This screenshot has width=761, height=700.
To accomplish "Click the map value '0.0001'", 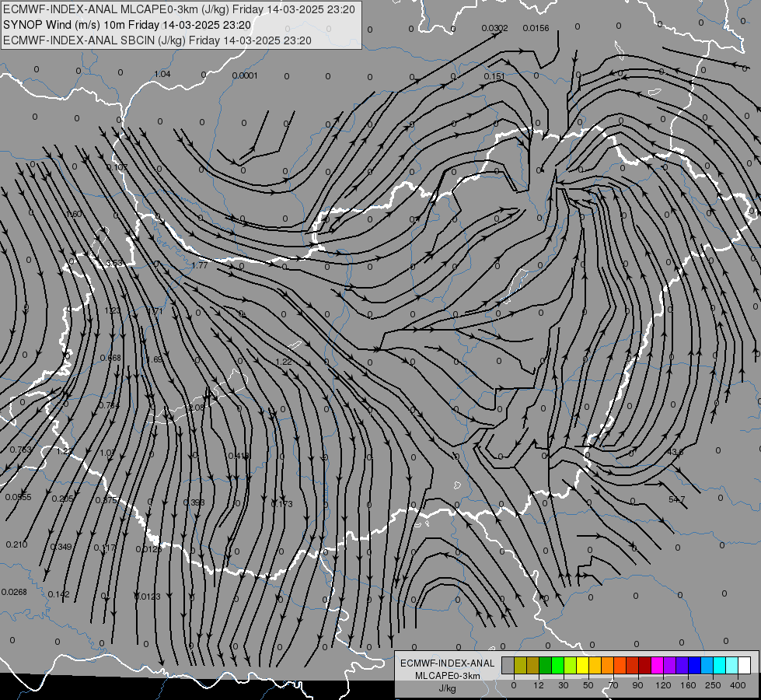I will coord(245,75).
